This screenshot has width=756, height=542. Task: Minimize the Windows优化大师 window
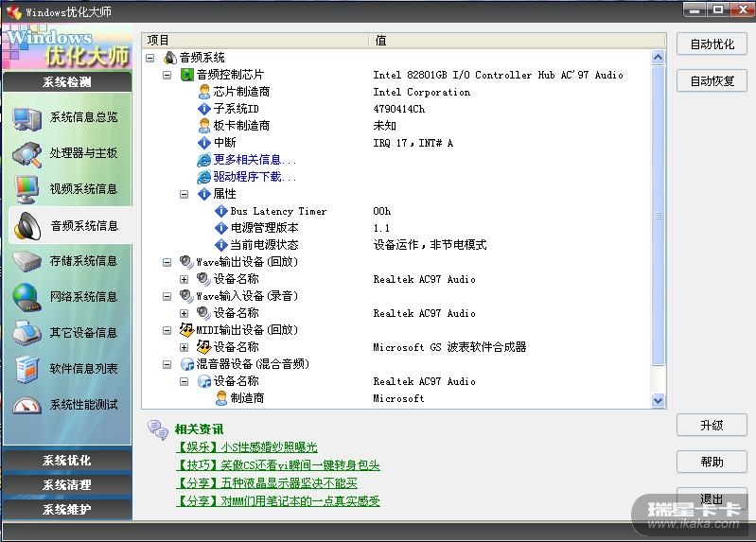694,9
